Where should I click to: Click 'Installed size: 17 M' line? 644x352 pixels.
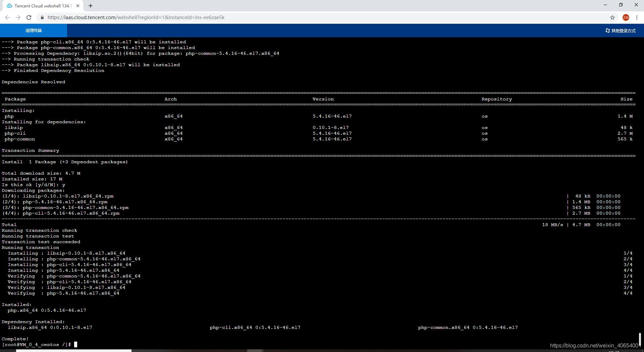[x=32, y=179]
